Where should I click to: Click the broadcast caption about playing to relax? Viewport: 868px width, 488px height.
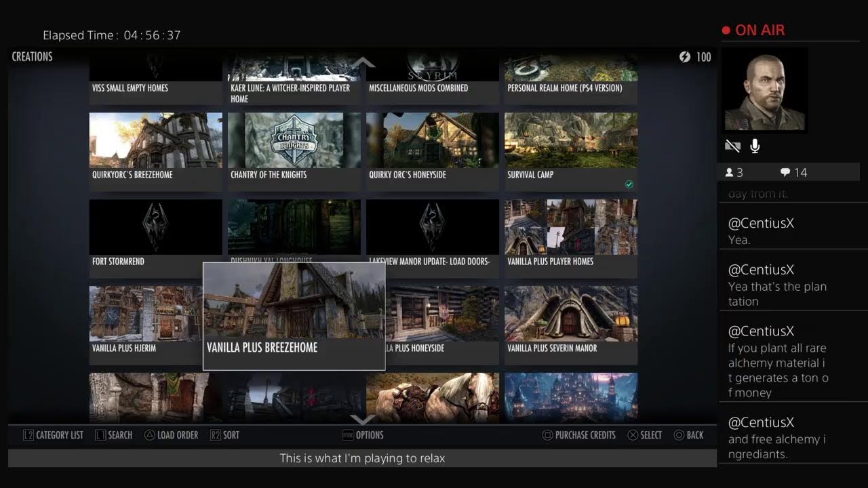(x=363, y=458)
